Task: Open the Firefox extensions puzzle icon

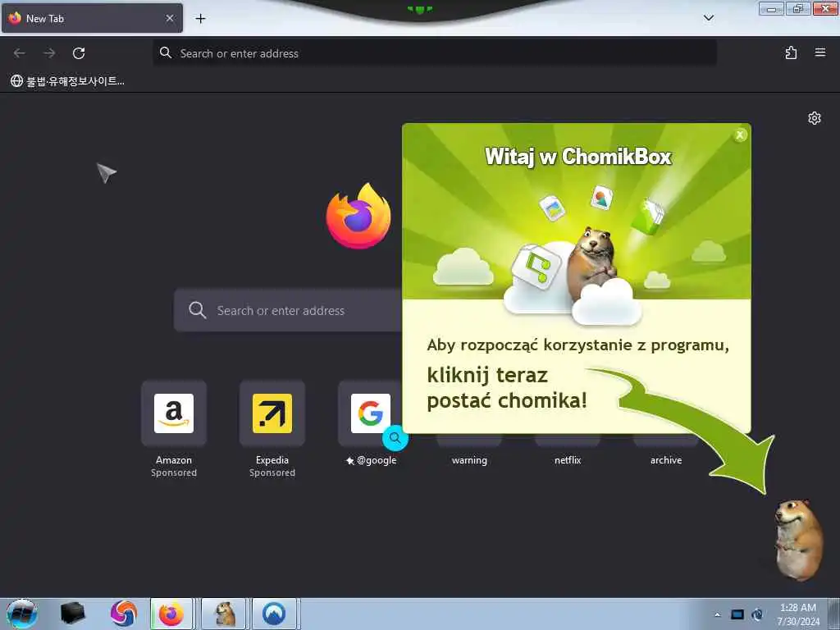Action: tap(791, 52)
